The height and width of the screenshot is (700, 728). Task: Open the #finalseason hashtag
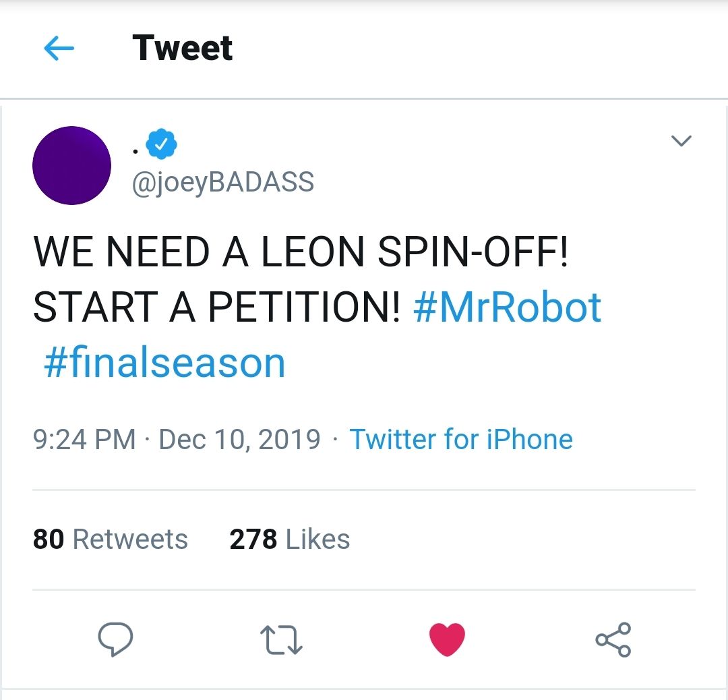pos(164,363)
